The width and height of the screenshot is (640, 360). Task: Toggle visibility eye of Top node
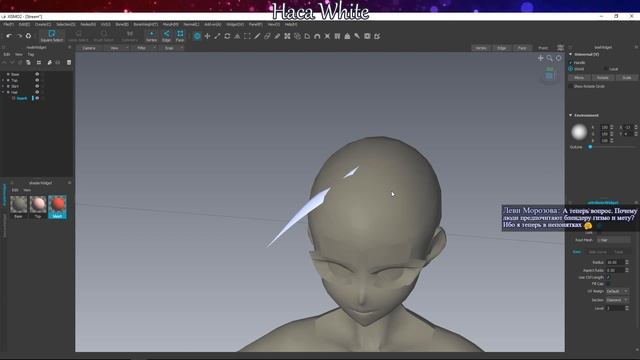click(37, 80)
